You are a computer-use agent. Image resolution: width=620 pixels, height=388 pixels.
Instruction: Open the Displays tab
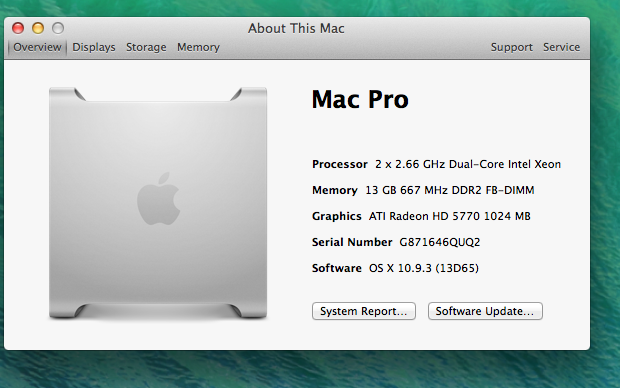[x=94, y=47]
